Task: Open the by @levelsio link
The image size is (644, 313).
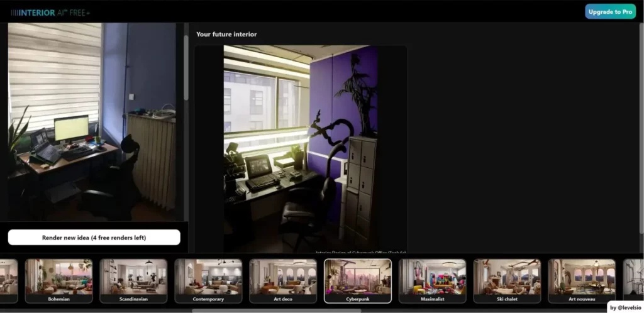Action: pos(625,307)
